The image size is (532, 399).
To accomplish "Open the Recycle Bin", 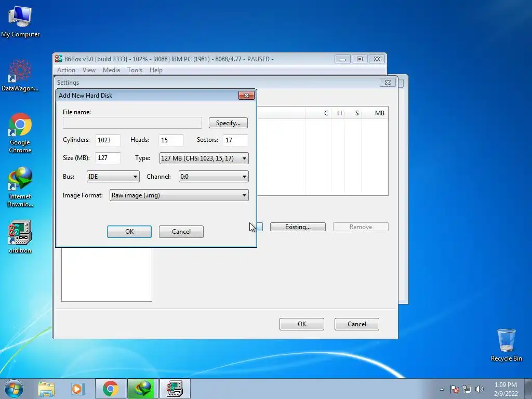I will (x=506, y=345).
